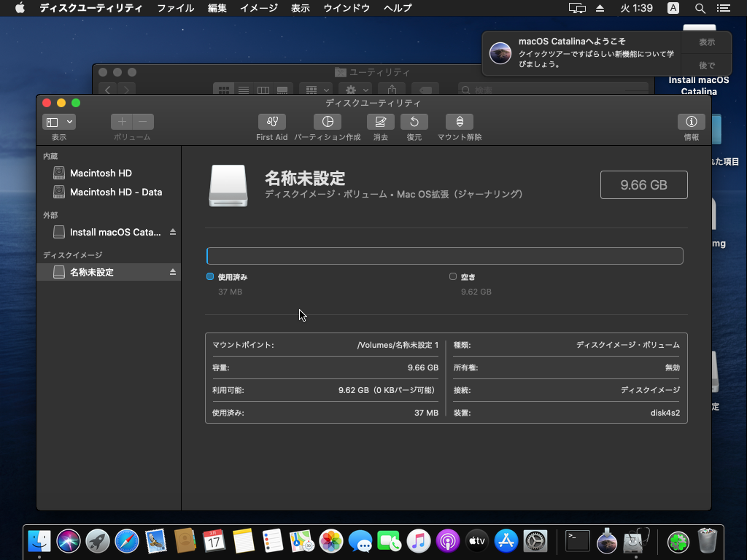747x560 pixels.
Task: Select Macintosh HD in the sidebar
Action: 109,173
